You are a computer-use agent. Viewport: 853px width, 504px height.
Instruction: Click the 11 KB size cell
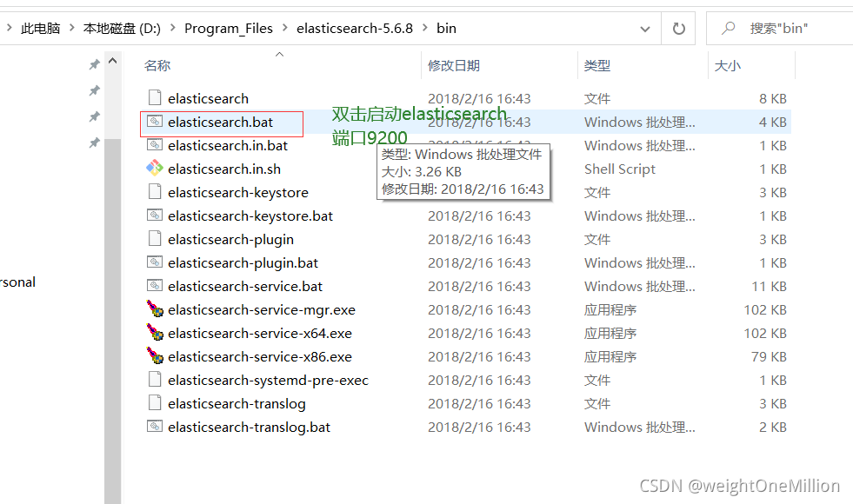point(769,286)
